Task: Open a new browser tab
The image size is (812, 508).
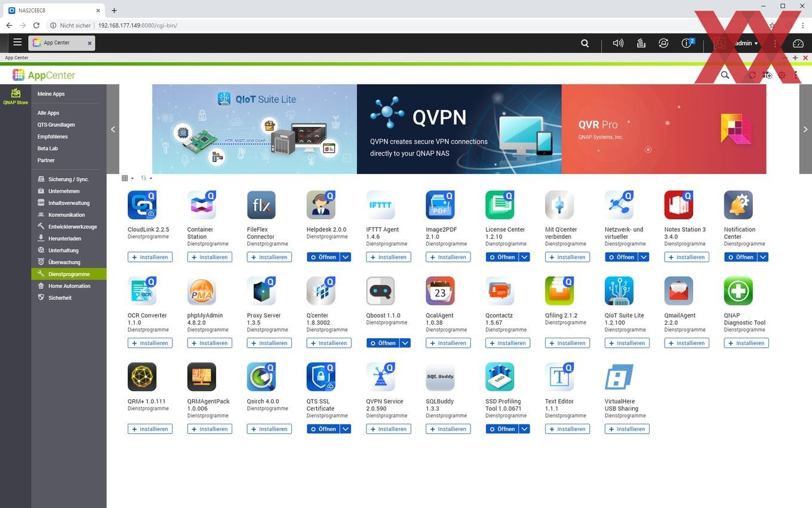Action: (x=114, y=10)
